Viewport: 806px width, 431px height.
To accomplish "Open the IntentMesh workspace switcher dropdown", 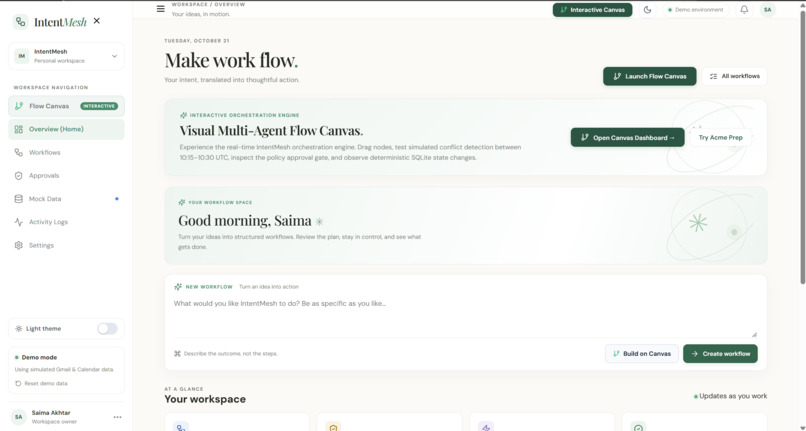I will [x=66, y=56].
